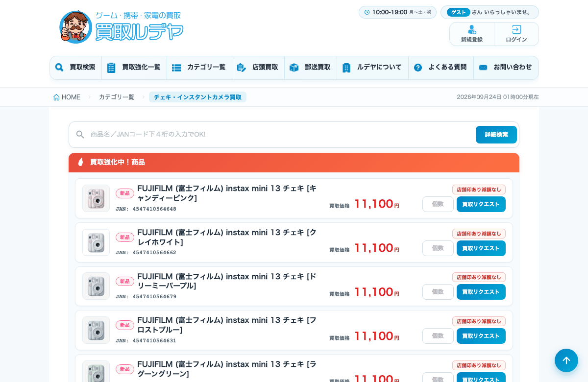The width and height of the screenshot is (588, 382).
Task: Click 店舗印あり減額なし badge on キャンディーピンク row
Action: pyautogui.click(x=479, y=190)
